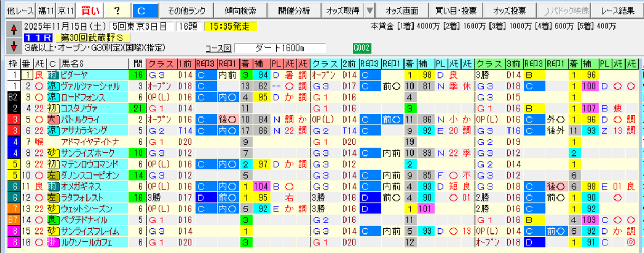Open 買い目・投票 betting screen
644x253 pixels.
456,11
